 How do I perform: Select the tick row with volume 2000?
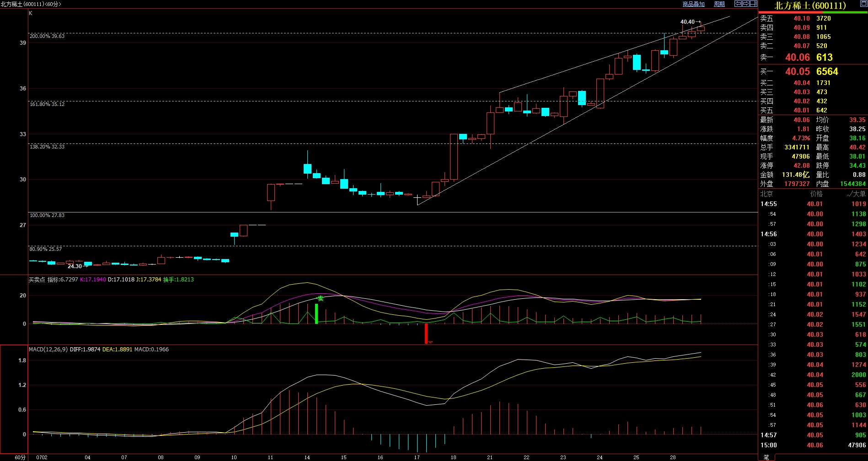813,375
